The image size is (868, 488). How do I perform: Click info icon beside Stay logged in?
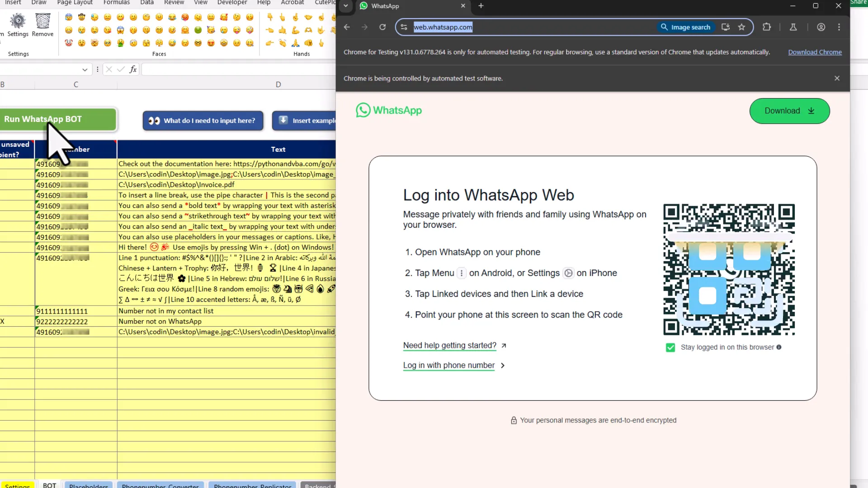point(779,347)
